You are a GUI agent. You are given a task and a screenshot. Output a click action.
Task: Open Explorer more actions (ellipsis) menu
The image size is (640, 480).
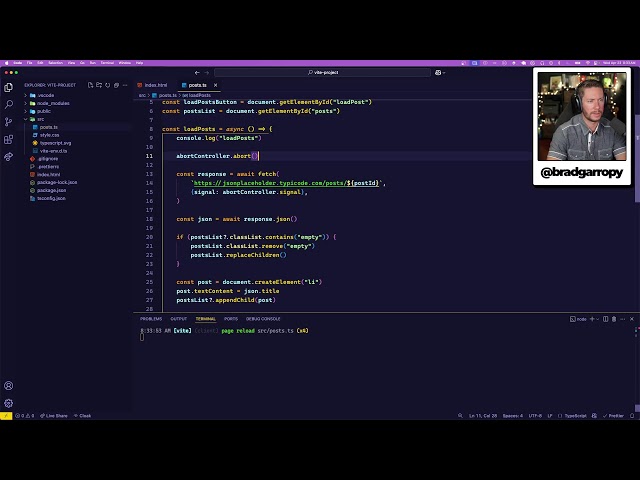coord(125,85)
